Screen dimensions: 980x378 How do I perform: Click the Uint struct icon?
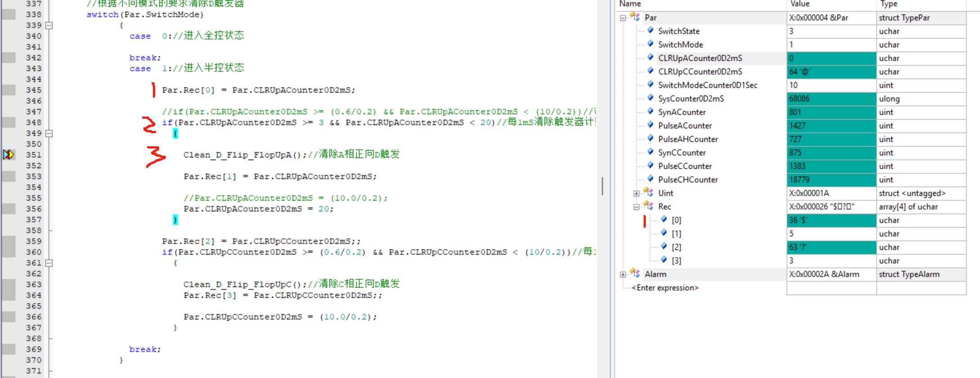click(648, 192)
